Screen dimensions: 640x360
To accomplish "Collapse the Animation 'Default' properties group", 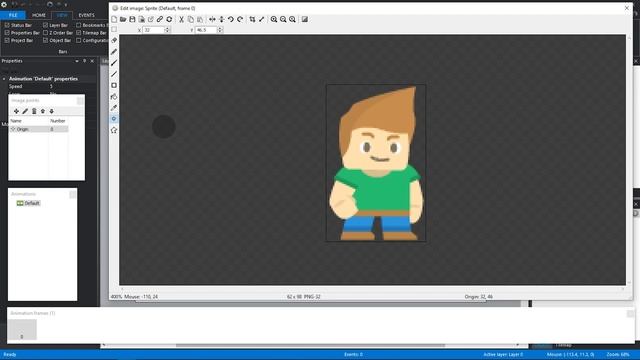I will (4, 79).
